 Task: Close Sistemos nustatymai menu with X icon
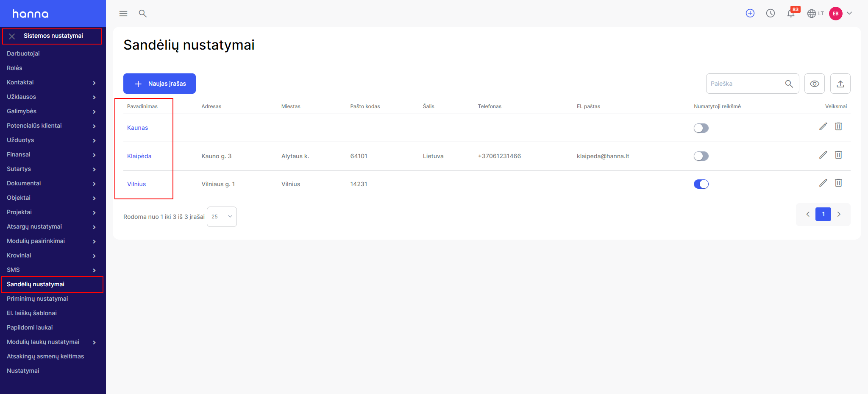(x=12, y=36)
